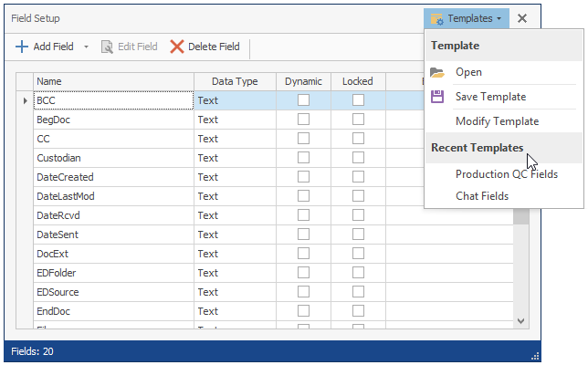Click the scrollbar down arrow
This screenshot has height=365, width=588.
520,321
